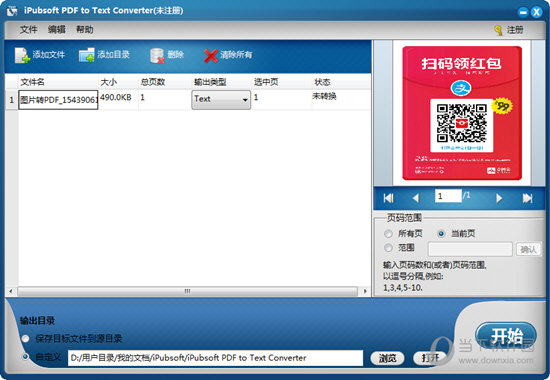Click the 删除 delete icon
Image resolution: width=550 pixels, height=380 pixels.
[x=157, y=55]
